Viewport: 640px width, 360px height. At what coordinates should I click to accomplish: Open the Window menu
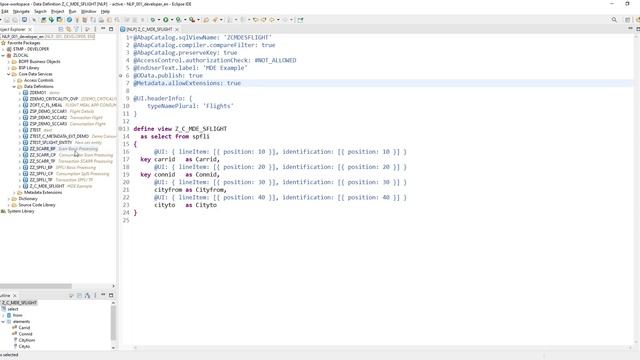tap(88, 11)
